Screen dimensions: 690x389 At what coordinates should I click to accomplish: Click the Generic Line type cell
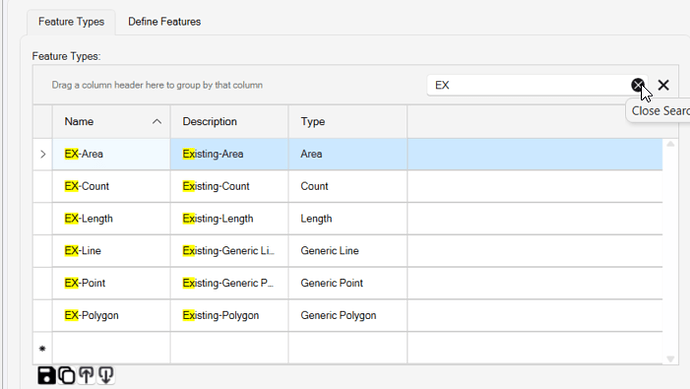[x=348, y=251]
